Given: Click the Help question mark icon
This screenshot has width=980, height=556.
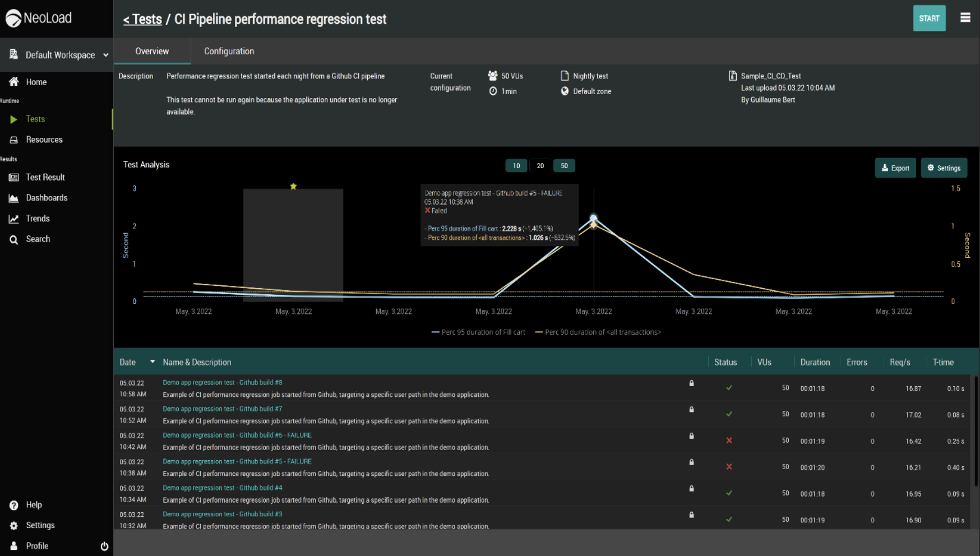Looking at the screenshot, I should (14, 505).
